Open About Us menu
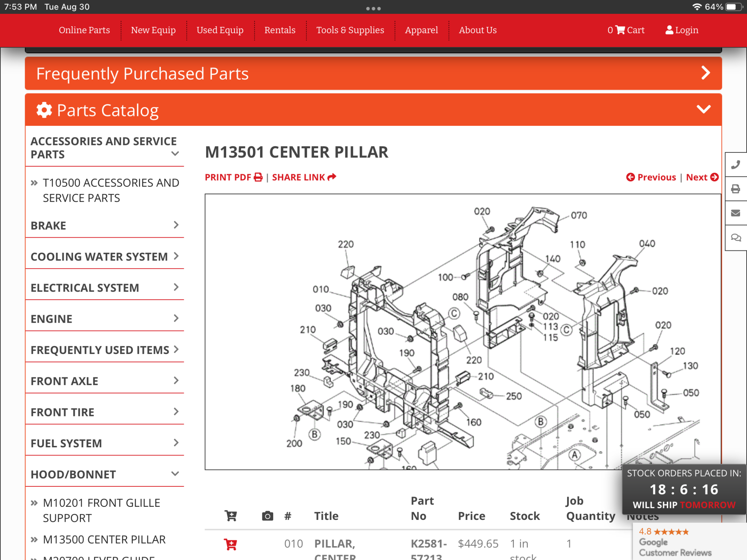 [x=478, y=30]
